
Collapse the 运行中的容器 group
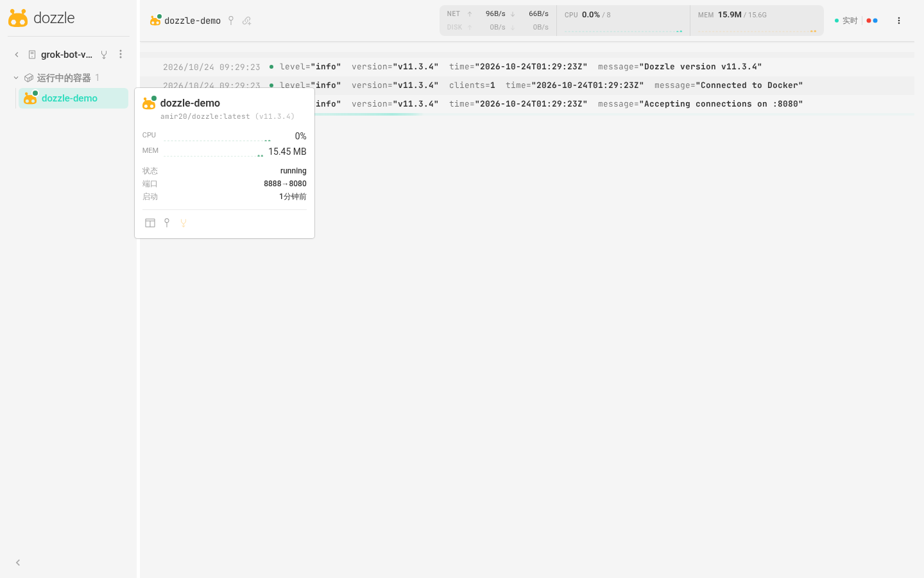coord(16,78)
